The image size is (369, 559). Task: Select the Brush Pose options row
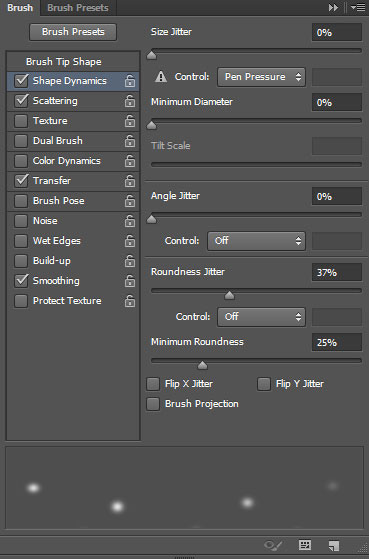click(73, 200)
